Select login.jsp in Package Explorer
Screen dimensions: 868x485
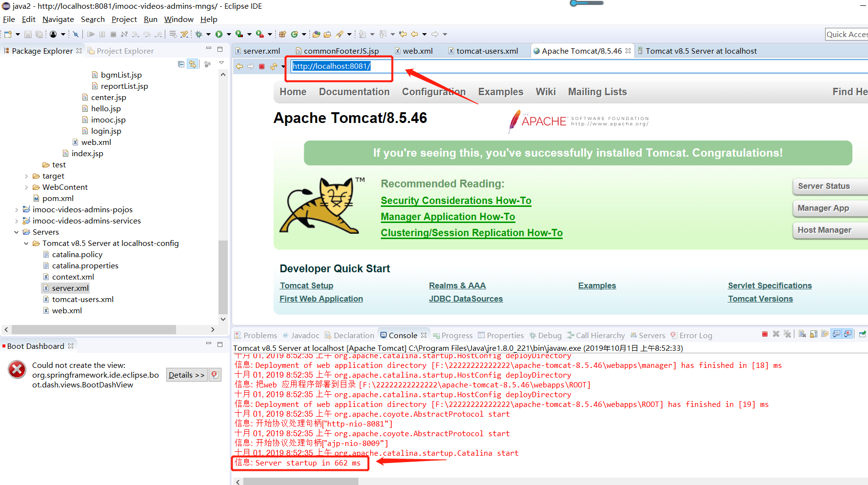106,131
